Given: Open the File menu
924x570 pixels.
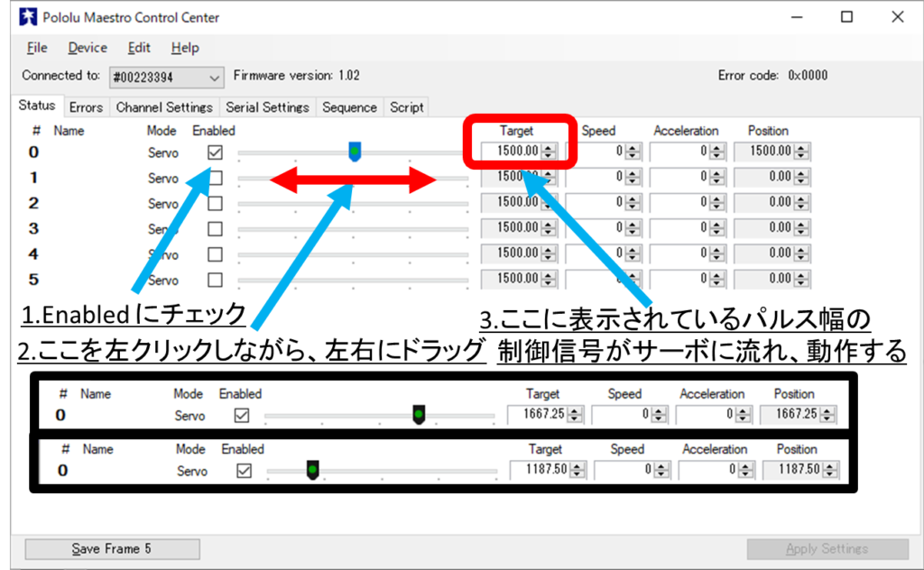Looking at the screenshot, I should pyautogui.click(x=37, y=48).
